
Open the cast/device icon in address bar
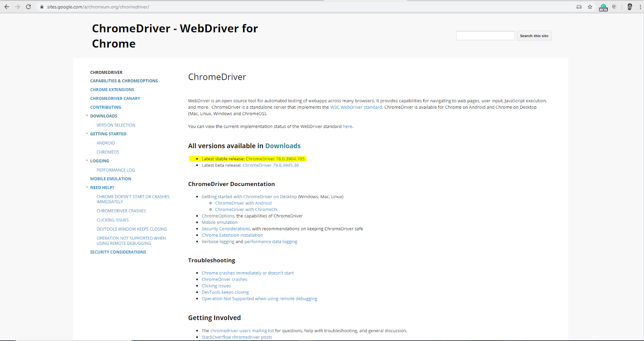(579, 7)
